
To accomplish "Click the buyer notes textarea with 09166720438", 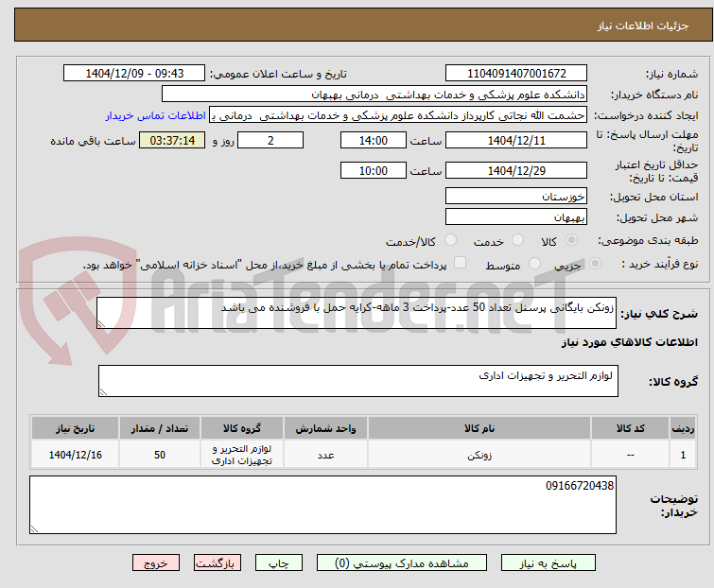I will point(322,505).
